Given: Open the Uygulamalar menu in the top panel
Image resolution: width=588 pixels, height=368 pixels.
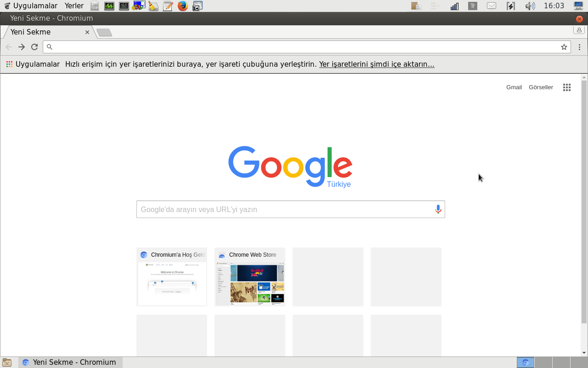Looking at the screenshot, I should point(31,6).
